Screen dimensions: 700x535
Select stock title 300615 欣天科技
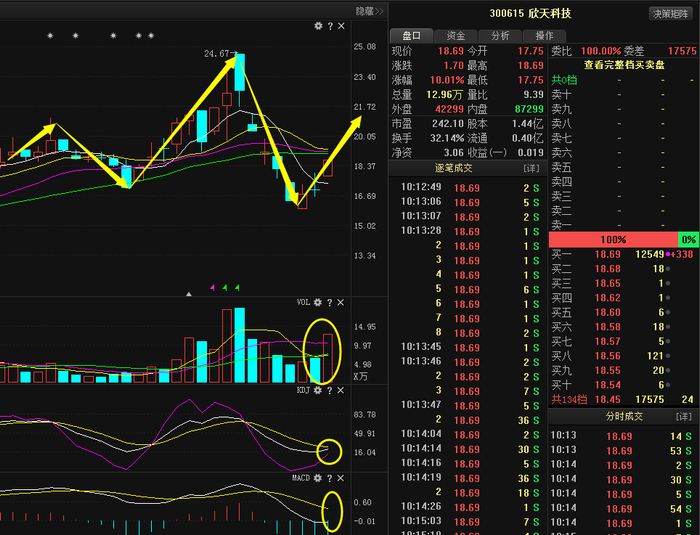pos(530,13)
